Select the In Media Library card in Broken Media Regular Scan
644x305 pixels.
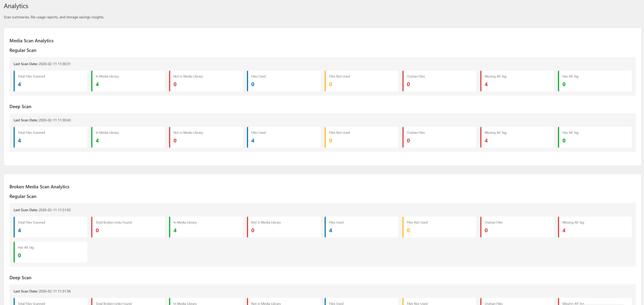click(x=206, y=227)
